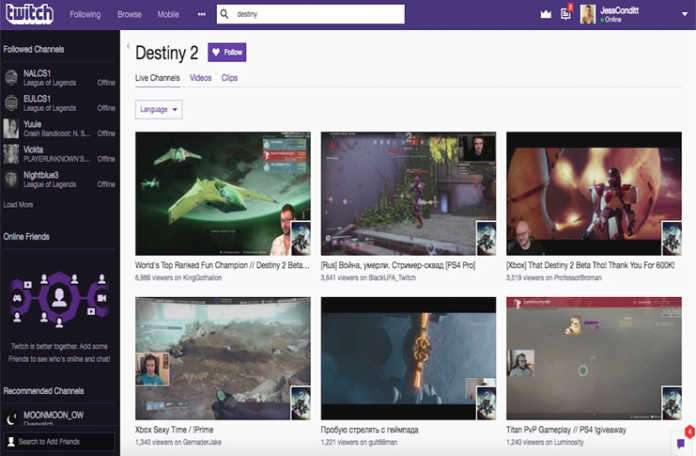The width and height of the screenshot is (696, 456).
Task: Open the Language dropdown filter
Action: (x=158, y=109)
